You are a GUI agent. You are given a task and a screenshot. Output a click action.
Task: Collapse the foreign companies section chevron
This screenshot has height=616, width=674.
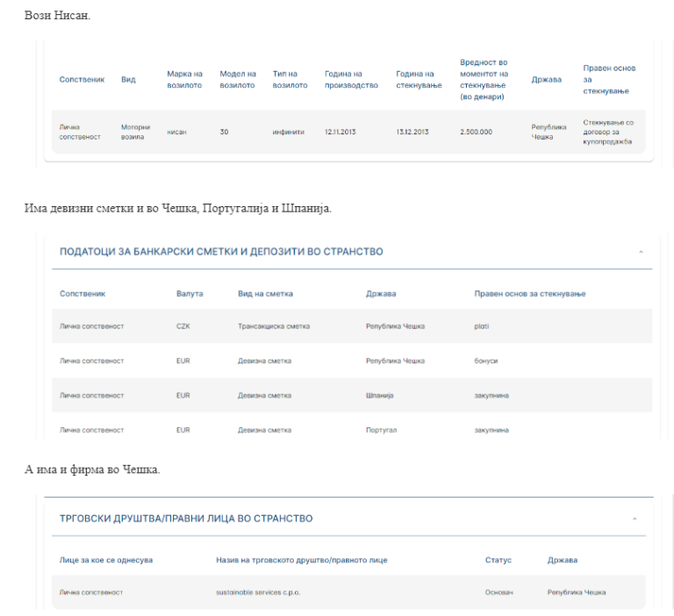coord(635,519)
